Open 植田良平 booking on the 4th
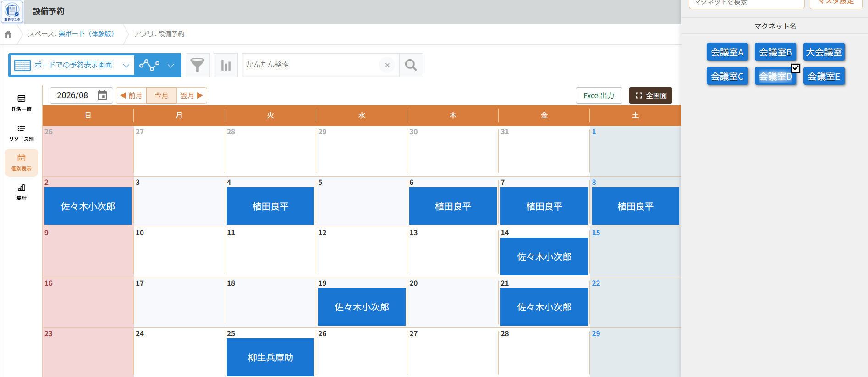Viewport: 868px width, 377px height. [270, 206]
